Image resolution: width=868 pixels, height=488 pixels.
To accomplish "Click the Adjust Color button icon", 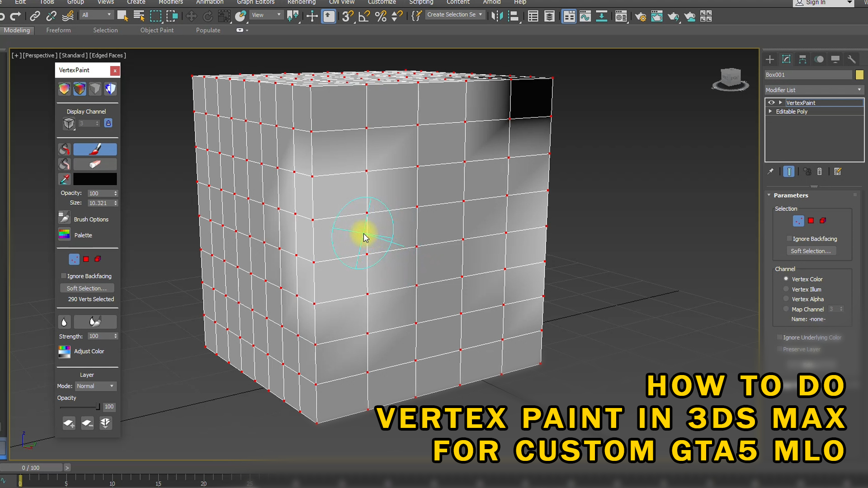I will tap(64, 352).
